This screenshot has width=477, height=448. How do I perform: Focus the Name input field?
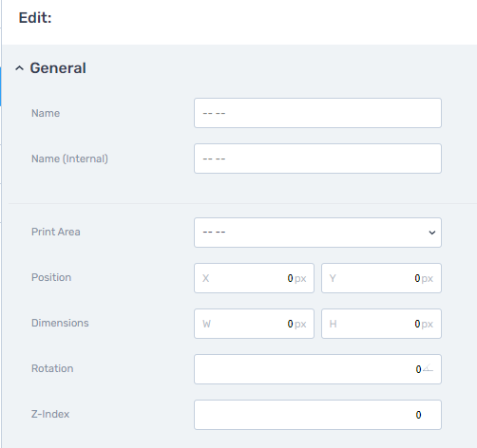pos(317,113)
